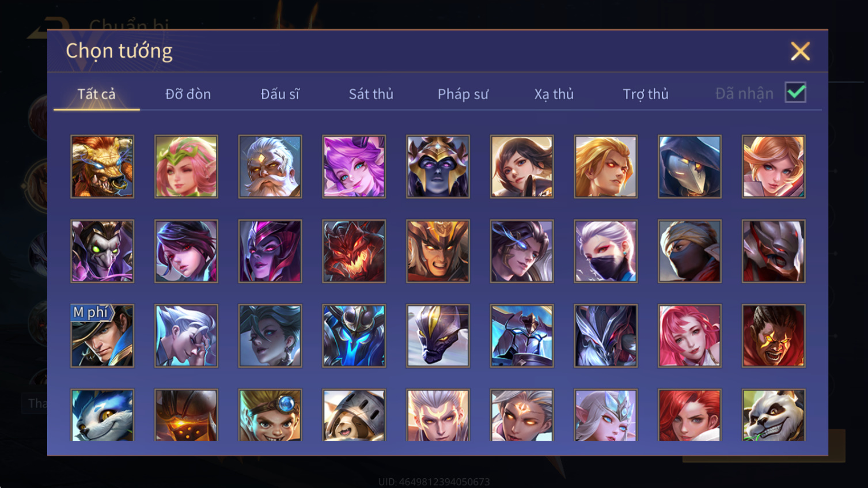
Task: Close the Chọn tướng dialog
Action: pos(800,51)
